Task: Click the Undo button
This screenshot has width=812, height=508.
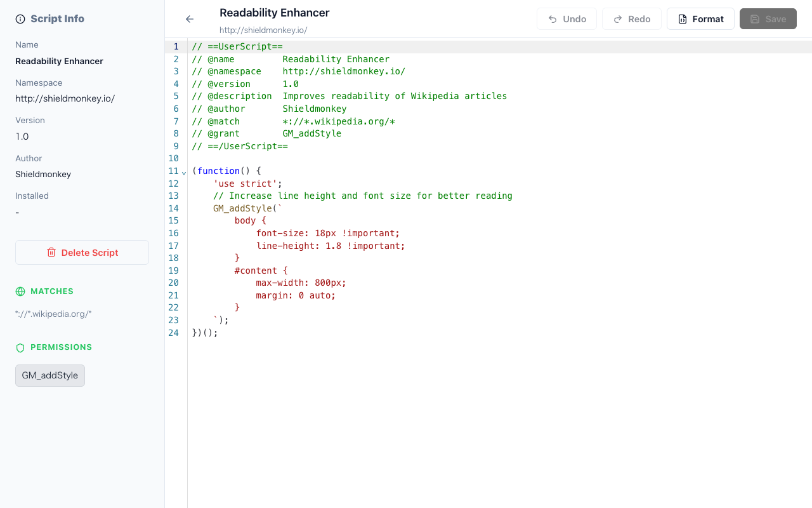Action: tap(567, 19)
